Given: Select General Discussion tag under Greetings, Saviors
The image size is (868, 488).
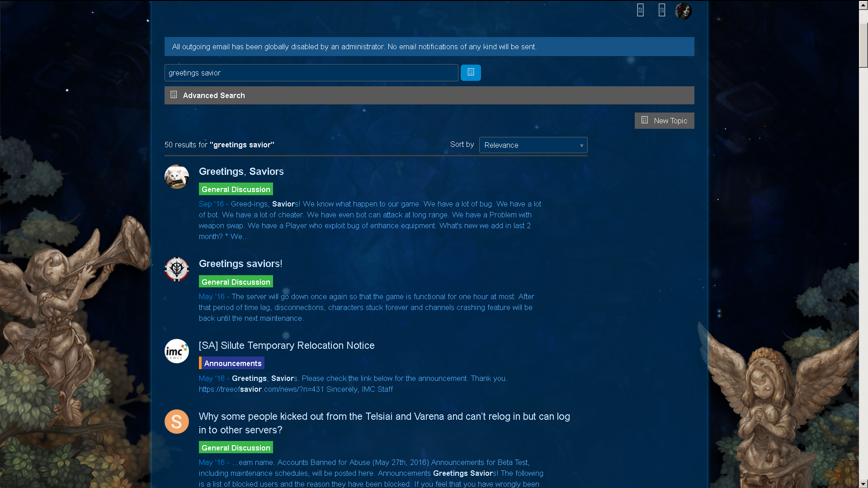Looking at the screenshot, I should pyautogui.click(x=236, y=189).
